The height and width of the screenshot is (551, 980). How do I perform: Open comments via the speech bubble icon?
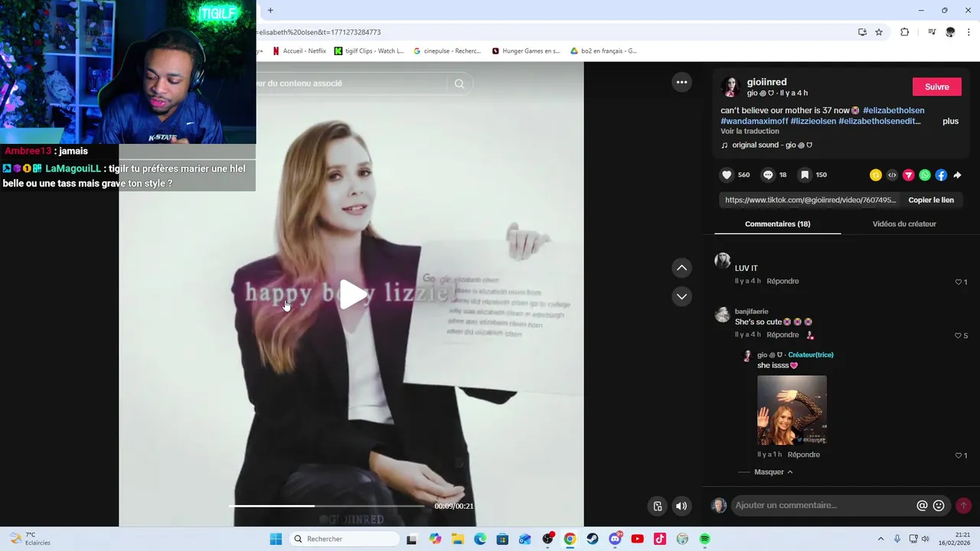click(768, 175)
